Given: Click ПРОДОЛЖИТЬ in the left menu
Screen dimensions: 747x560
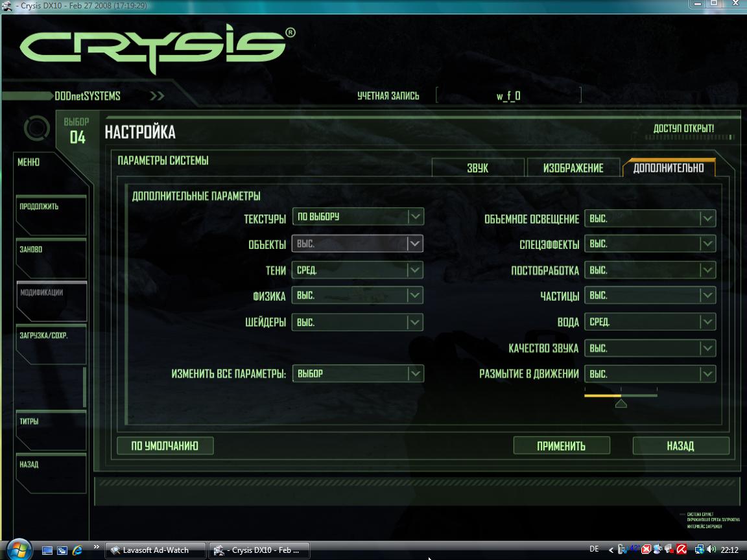Looking at the screenshot, I should click(x=51, y=215).
